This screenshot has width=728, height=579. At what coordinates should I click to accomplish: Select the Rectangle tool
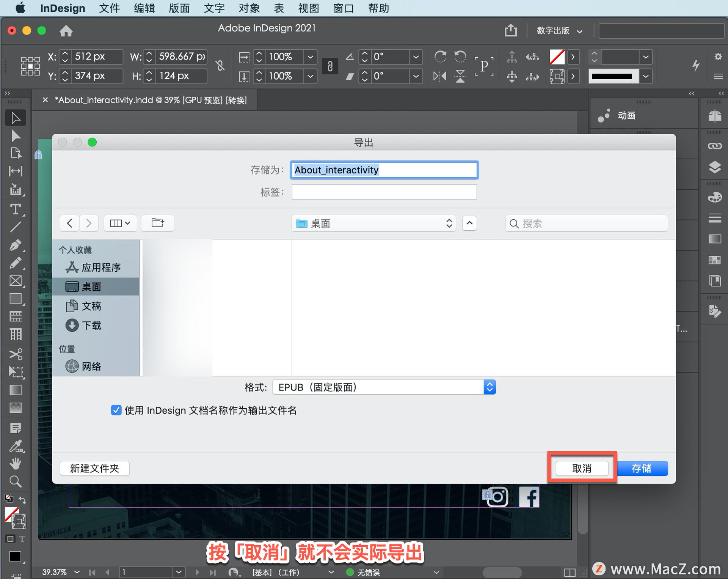pyautogui.click(x=16, y=299)
